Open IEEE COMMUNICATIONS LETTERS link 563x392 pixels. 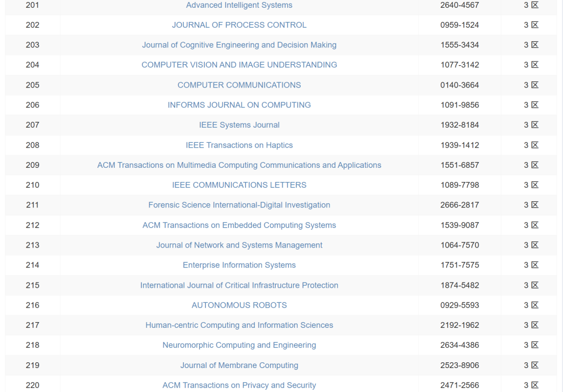click(239, 185)
